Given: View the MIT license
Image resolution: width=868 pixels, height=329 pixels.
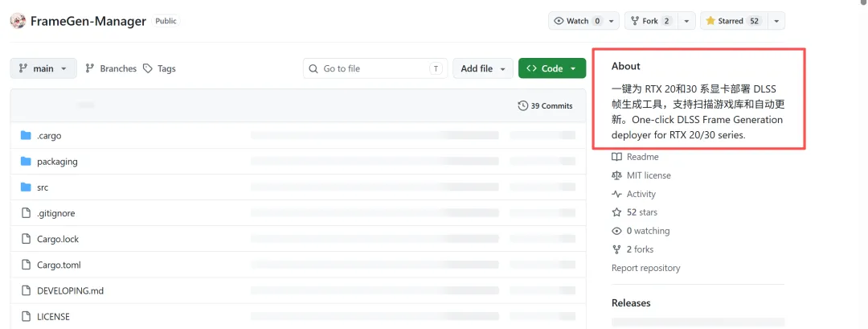Looking at the screenshot, I should click(x=649, y=175).
